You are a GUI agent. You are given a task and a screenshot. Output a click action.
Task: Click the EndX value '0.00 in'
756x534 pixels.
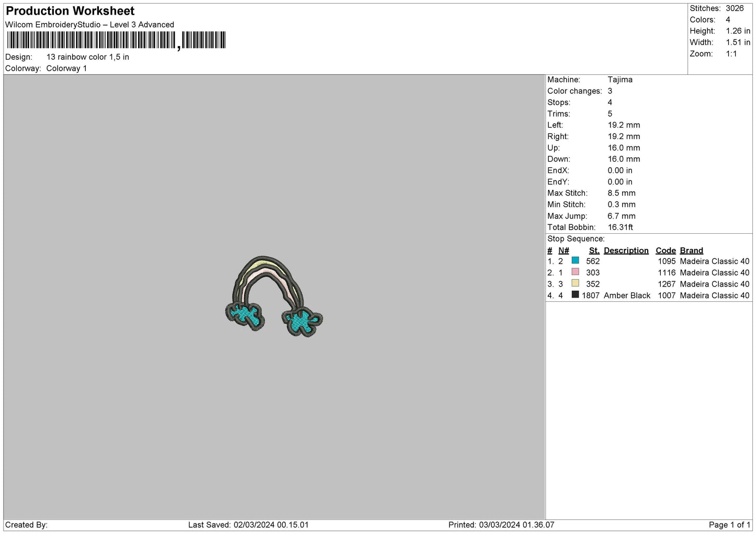[620, 171]
